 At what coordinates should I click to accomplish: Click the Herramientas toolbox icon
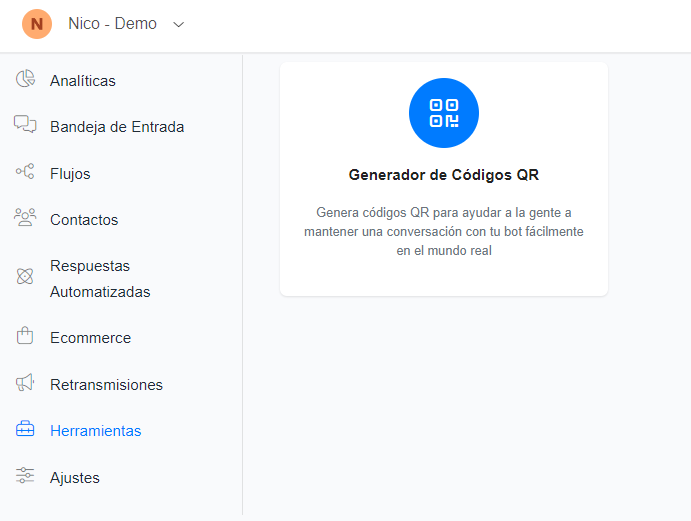[x=25, y=429]
